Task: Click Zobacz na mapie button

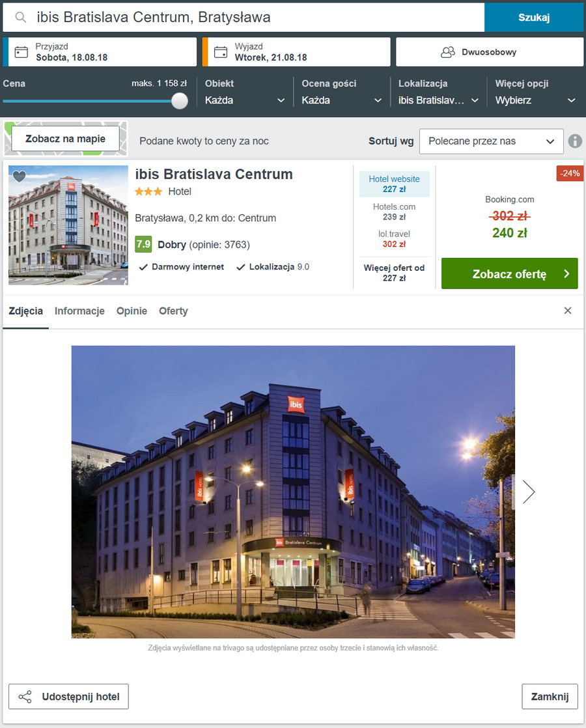Action: pos(66,139)
